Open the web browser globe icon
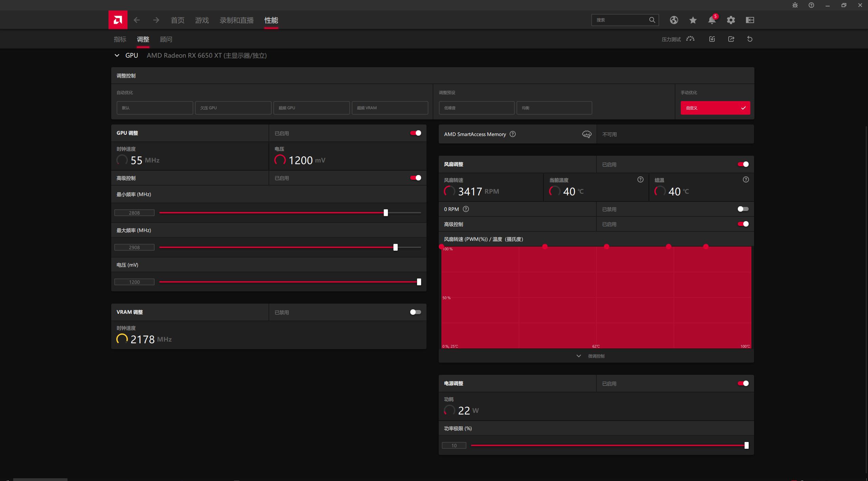This screenshot has width=868, height=481. [674, 20]
